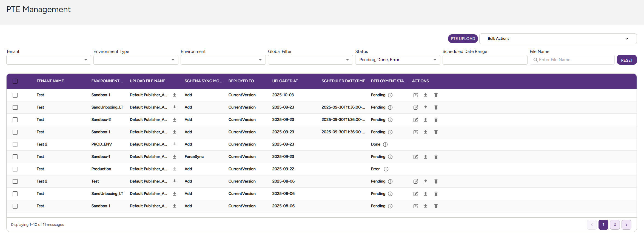Viewport: 644px width, 239px height.
Task: Download file from the first table row
Action: [x=175, y=95]
